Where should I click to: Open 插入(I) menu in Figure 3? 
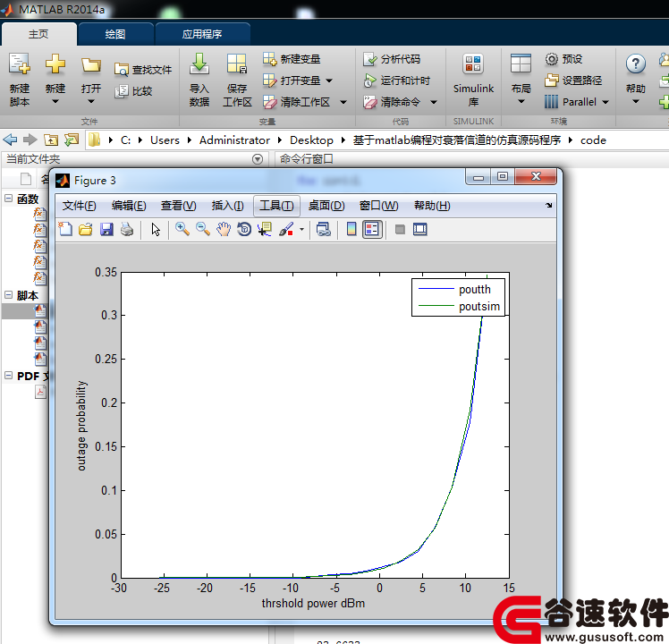[x=227, y=206]
